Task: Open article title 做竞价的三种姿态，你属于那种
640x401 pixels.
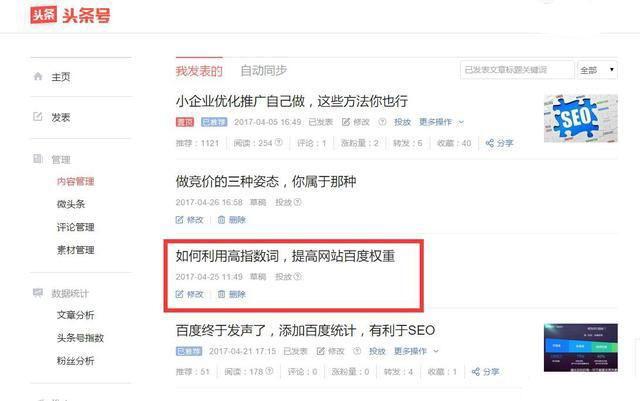Action: 266,181
